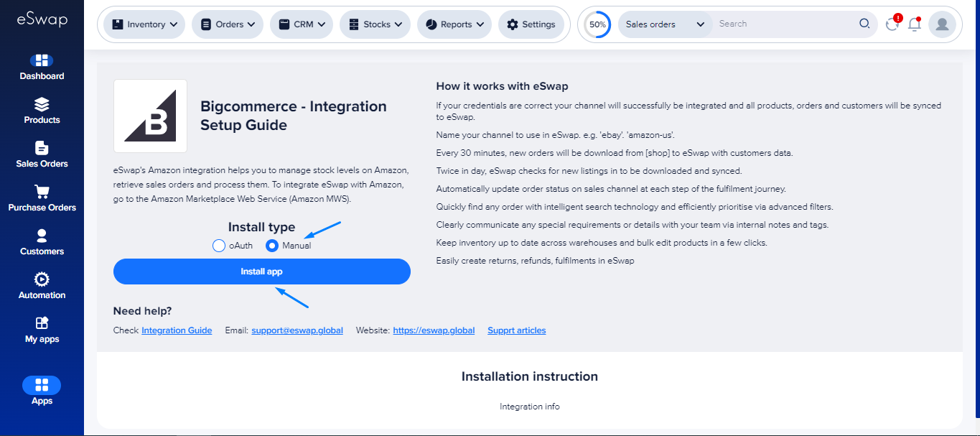The image size is (980, 436).
Task: Click into the Search input field
Action: (x=786, y=24)
